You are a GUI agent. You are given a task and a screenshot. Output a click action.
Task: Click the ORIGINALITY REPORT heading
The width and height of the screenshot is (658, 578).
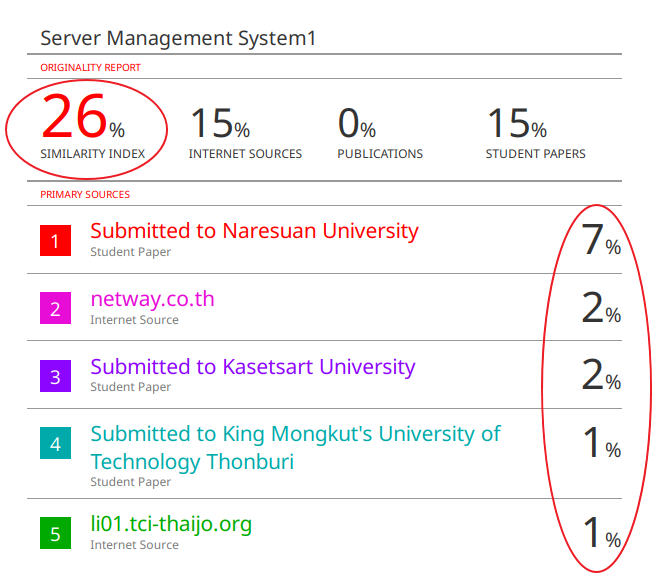click(x=90, y=68)
